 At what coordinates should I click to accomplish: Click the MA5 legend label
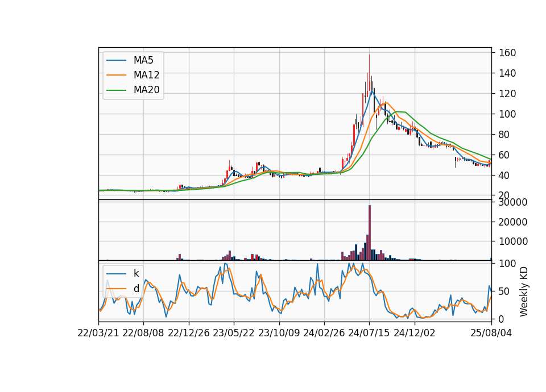click(x=143, y=60)
